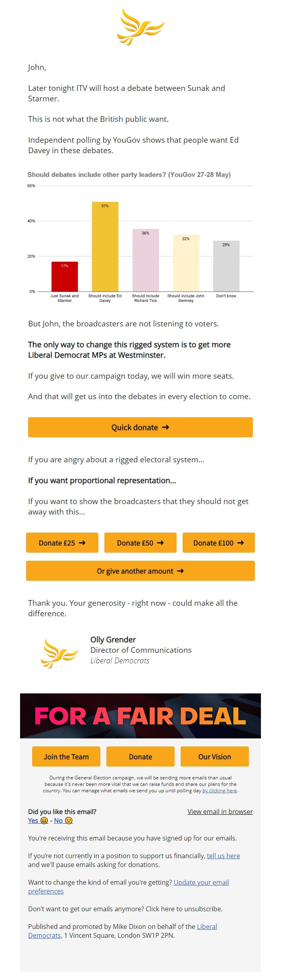Viewport: 281px width, 980px height.
Task: Click the frowning emoji beside No
Action: [x=68, y=820]
